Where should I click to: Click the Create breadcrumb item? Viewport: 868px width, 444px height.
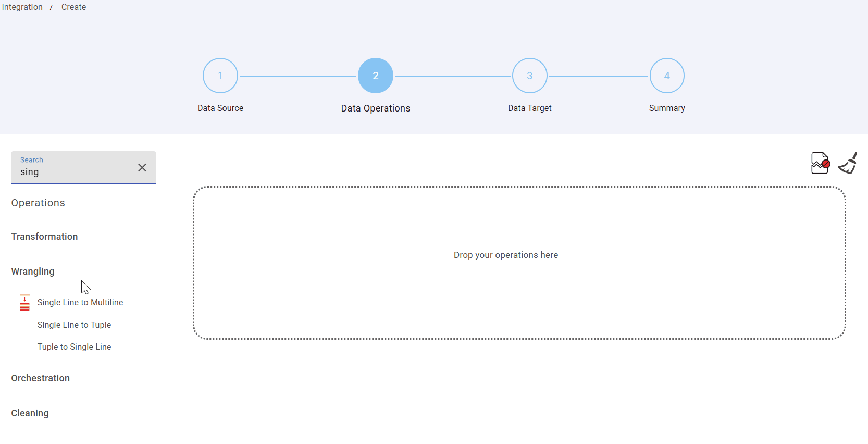[x=73, y=7]
